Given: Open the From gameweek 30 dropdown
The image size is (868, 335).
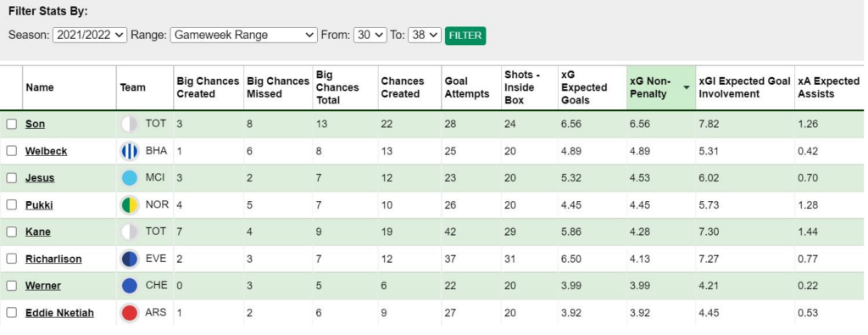Looking at the screenshot, I should point(370,35).
